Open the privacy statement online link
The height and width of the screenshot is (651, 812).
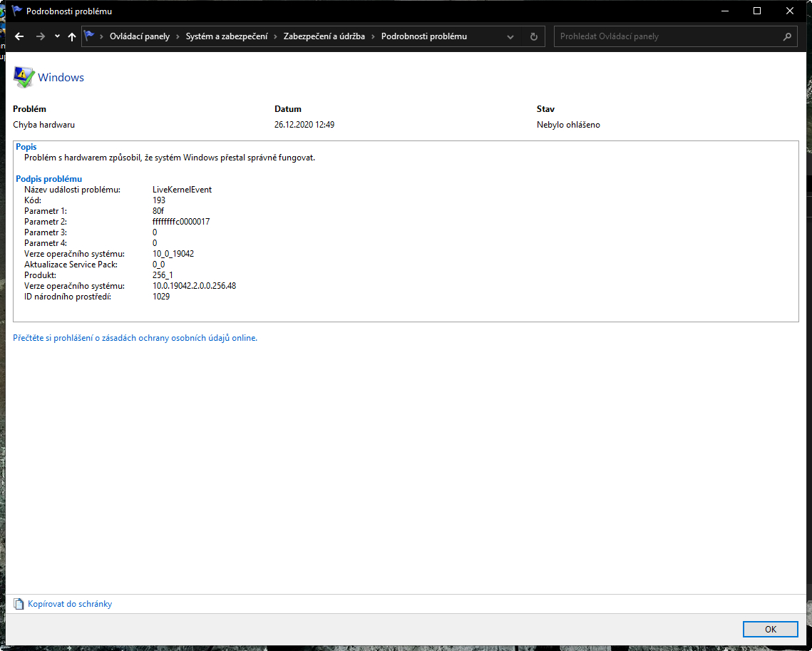135,338
